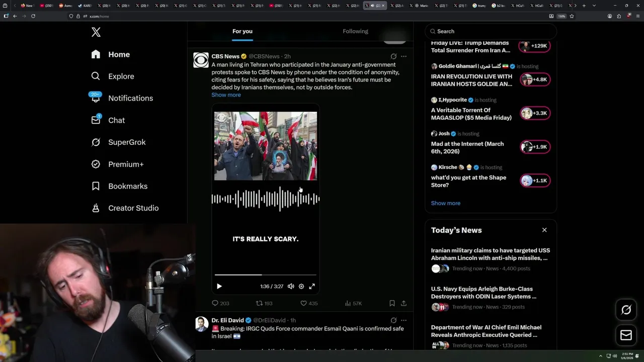The width and height of the screenshot is (644, 362).
Task: Play the CBS News video
Action: (x=219, y=286)
